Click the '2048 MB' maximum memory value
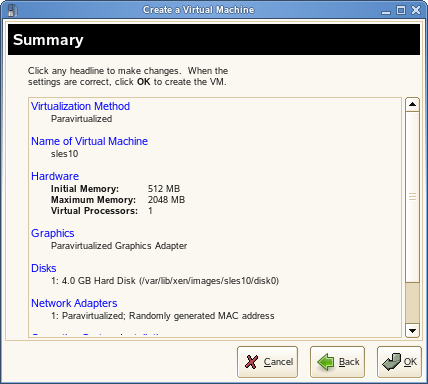The width and height of the screenshot is (428, 384). [166, 200]
